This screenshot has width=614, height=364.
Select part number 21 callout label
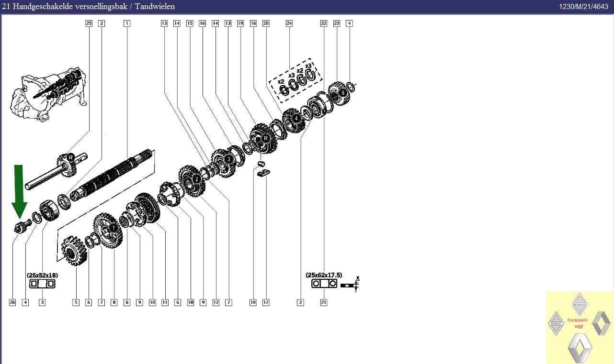pos(324,302)
